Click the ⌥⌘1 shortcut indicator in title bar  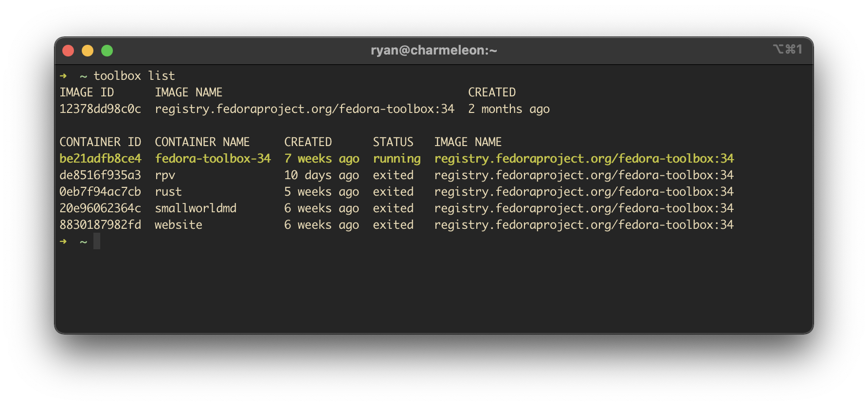click(787, 49)
